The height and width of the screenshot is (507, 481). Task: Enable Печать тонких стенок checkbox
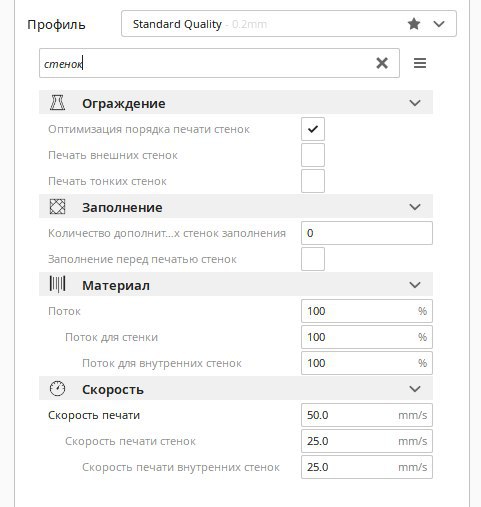[313, 181]
